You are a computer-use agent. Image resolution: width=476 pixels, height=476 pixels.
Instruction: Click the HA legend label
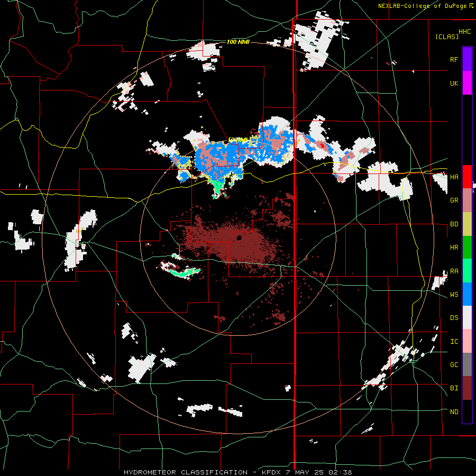454,177
